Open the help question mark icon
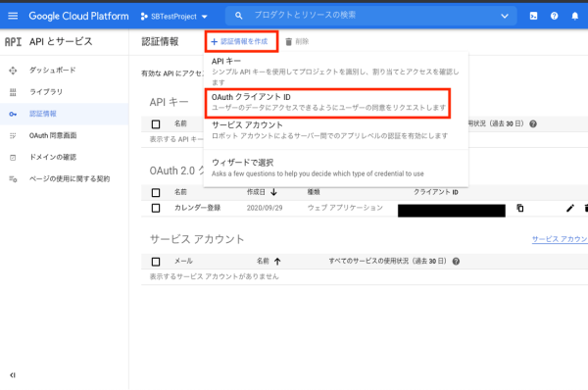Screen dimensions: 588x390 [x=555, y=16]
